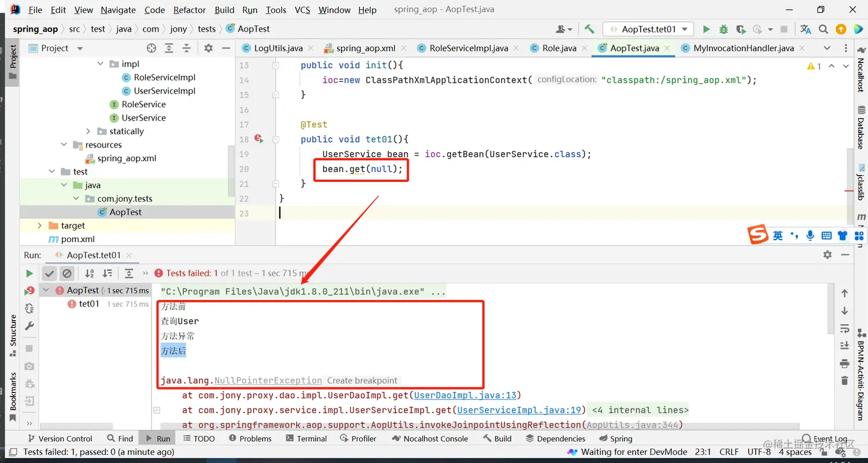Click the wrench icon in Run sidebar
The height and width of the screenshot is (463, 868).
click(29, 326)
